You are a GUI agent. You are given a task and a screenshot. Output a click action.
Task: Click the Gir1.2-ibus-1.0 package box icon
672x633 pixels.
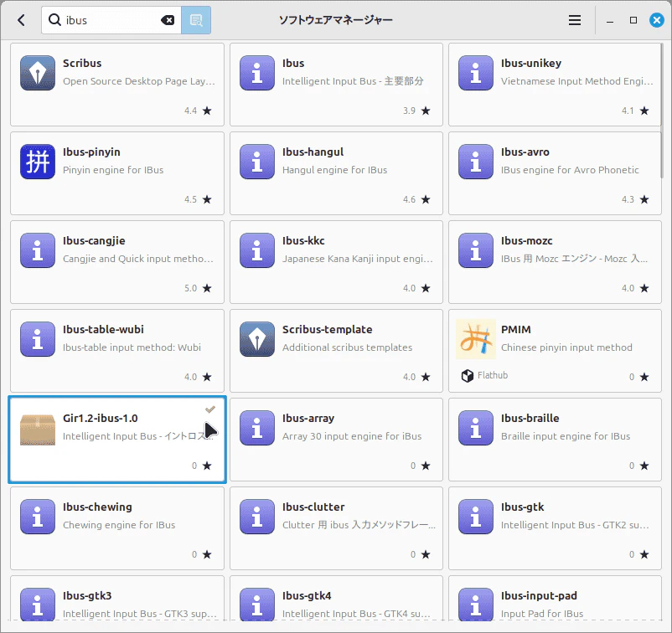[x=38, y=430]
